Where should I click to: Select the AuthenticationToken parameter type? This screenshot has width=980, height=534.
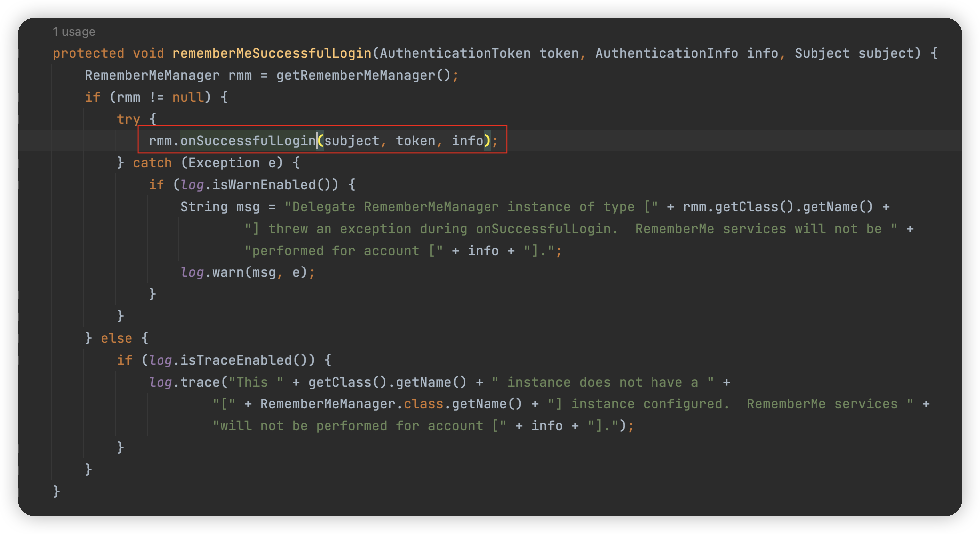(x=455, y=53)
